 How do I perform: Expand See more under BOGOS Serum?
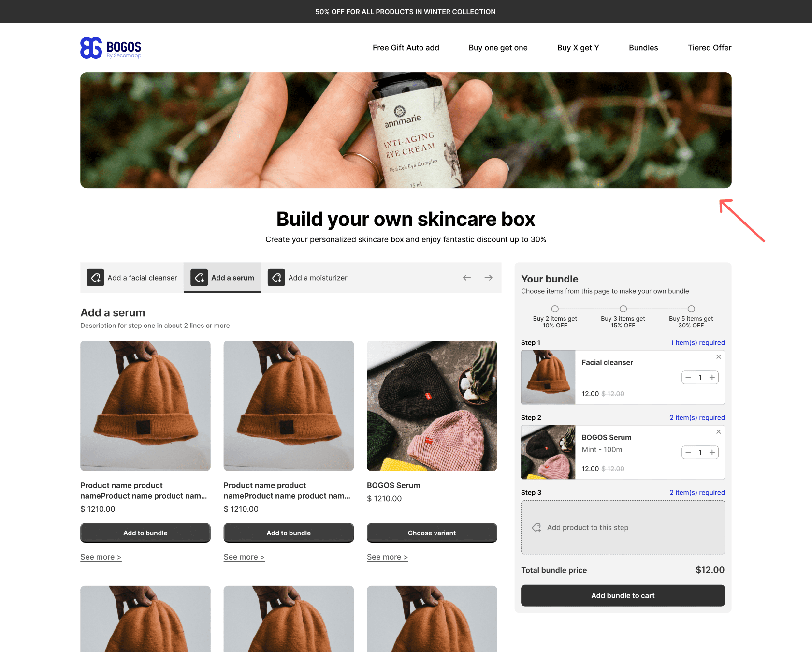[x=387, y=557]
